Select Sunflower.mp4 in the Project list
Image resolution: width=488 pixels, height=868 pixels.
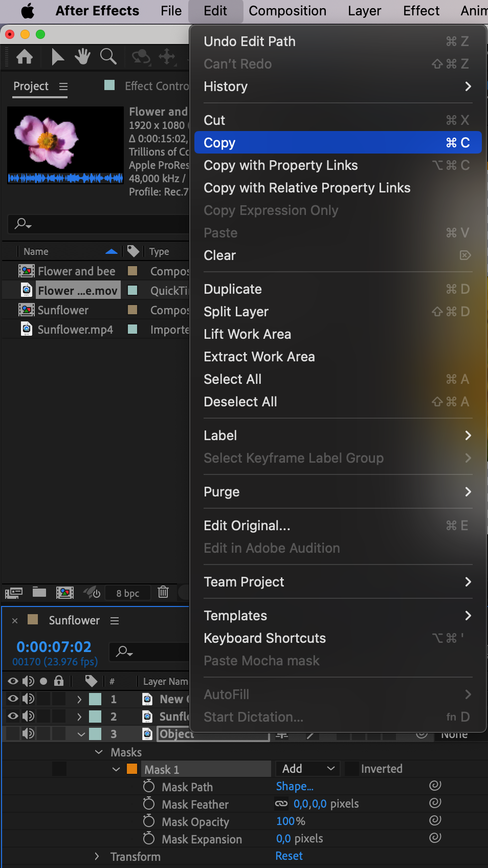click(x=75, y=330)
